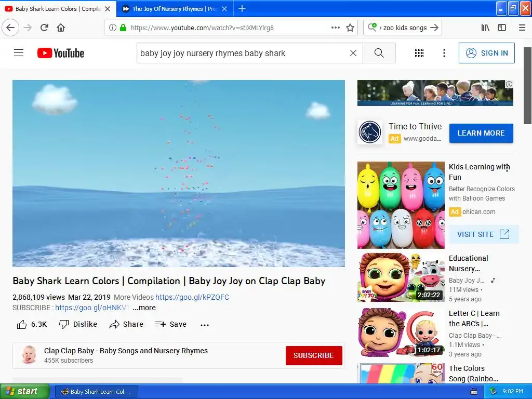Open site information icon in address bar
The height and width of the screenshot is (399, 532).
click(113, 28)
